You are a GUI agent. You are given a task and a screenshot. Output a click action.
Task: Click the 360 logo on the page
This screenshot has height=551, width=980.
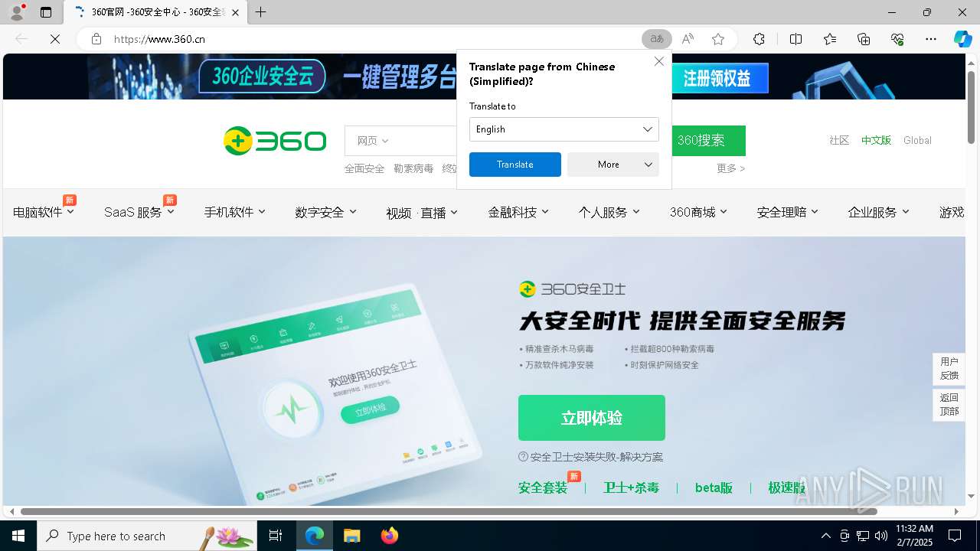(275, 141)
